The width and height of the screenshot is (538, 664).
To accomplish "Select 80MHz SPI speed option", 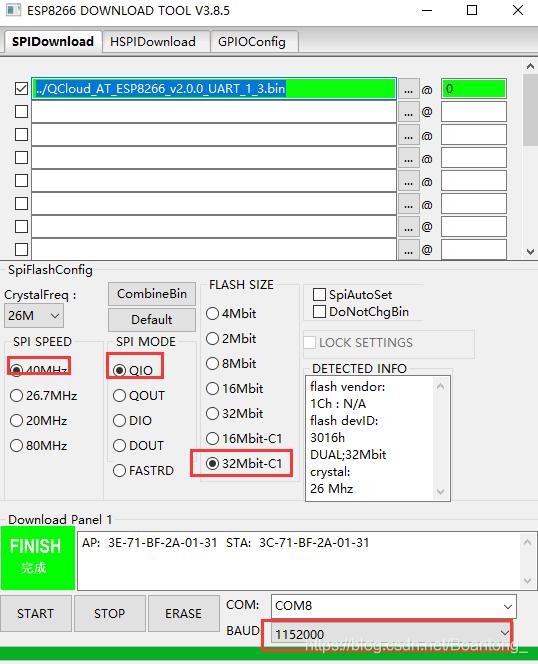I will pos(16,445).
